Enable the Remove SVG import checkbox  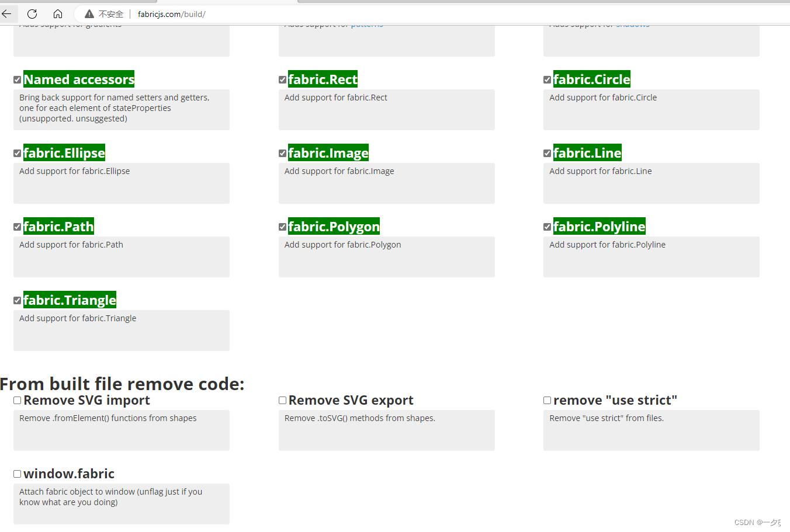click(18, 401)
